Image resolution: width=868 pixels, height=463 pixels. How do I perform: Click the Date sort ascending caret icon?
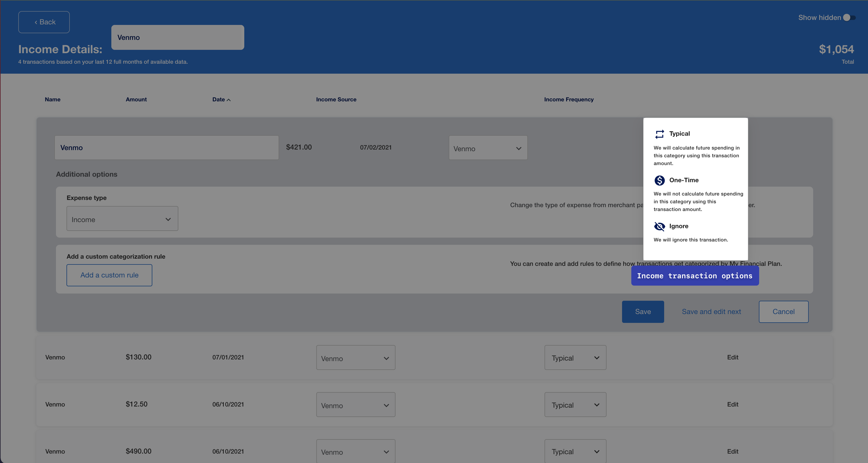coord(229,100)
